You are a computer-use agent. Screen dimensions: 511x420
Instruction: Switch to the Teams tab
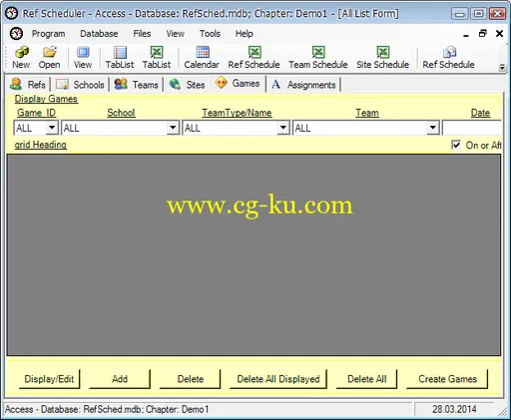point(136,85)
